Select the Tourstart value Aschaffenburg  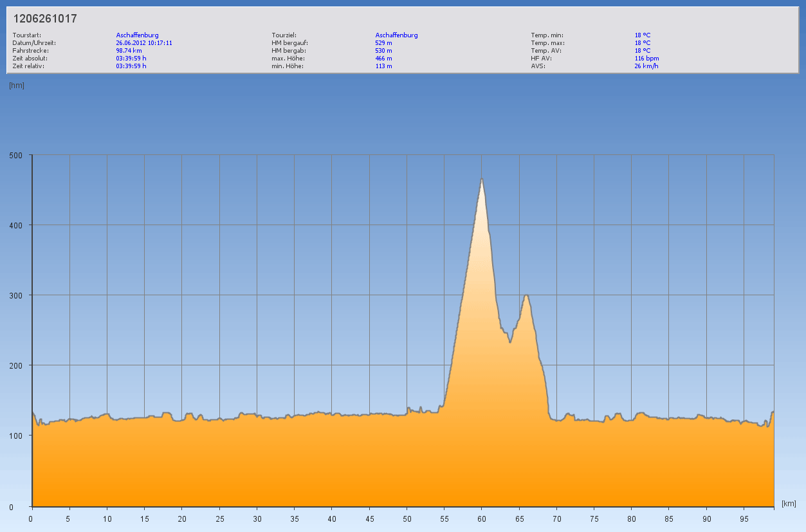click(x=137, y=35)
